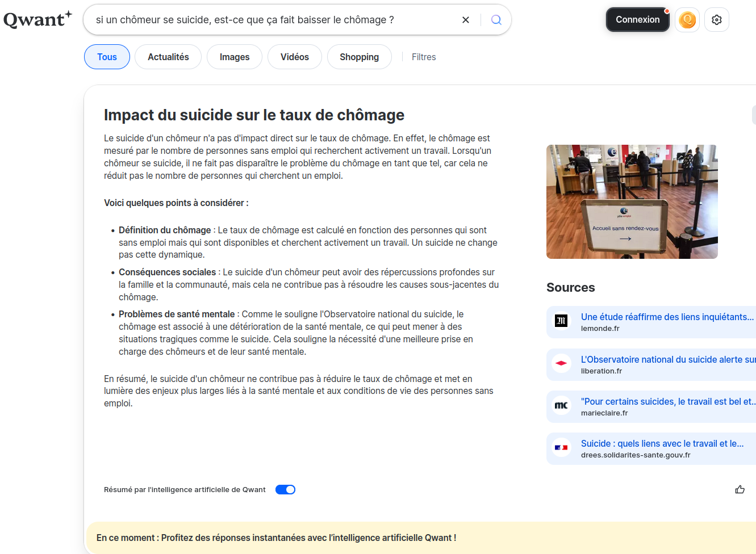Open settings via the gear icon

pyautogui.click(x=717, y=20)
